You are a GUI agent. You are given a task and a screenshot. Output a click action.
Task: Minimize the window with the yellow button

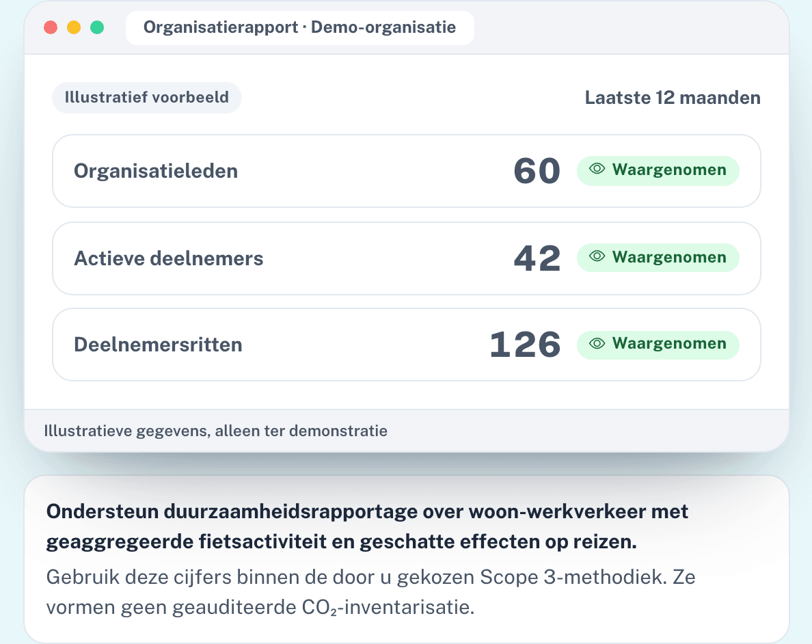74,27
